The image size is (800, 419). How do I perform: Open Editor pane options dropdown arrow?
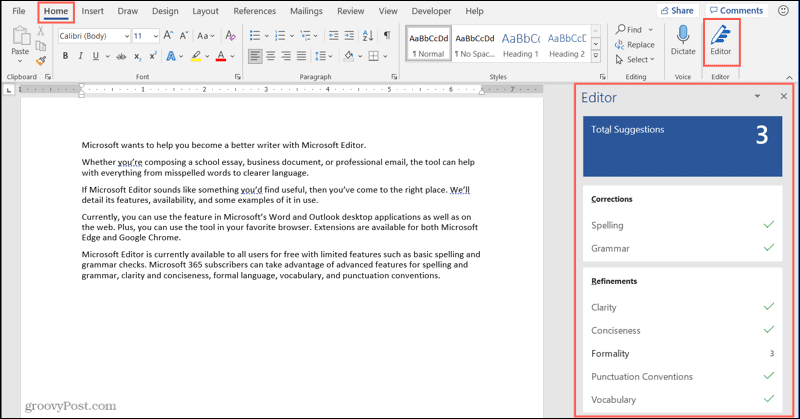click(x=757, y=96)
